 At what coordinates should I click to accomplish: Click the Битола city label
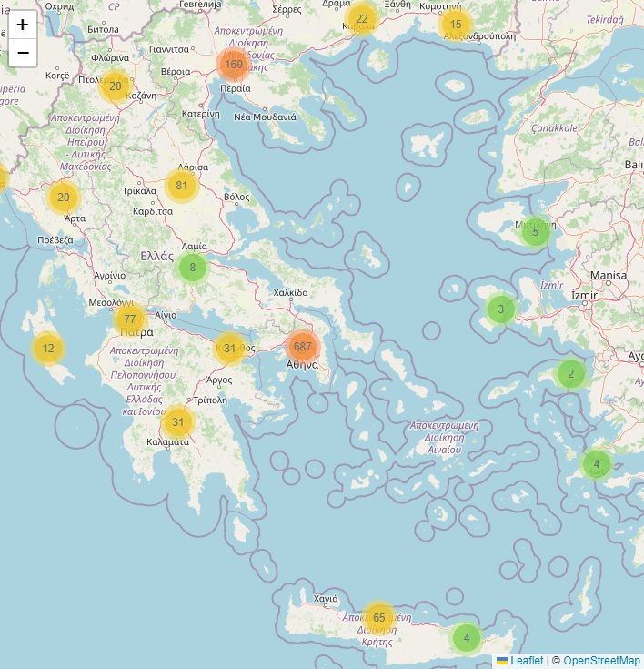(103, 29)
